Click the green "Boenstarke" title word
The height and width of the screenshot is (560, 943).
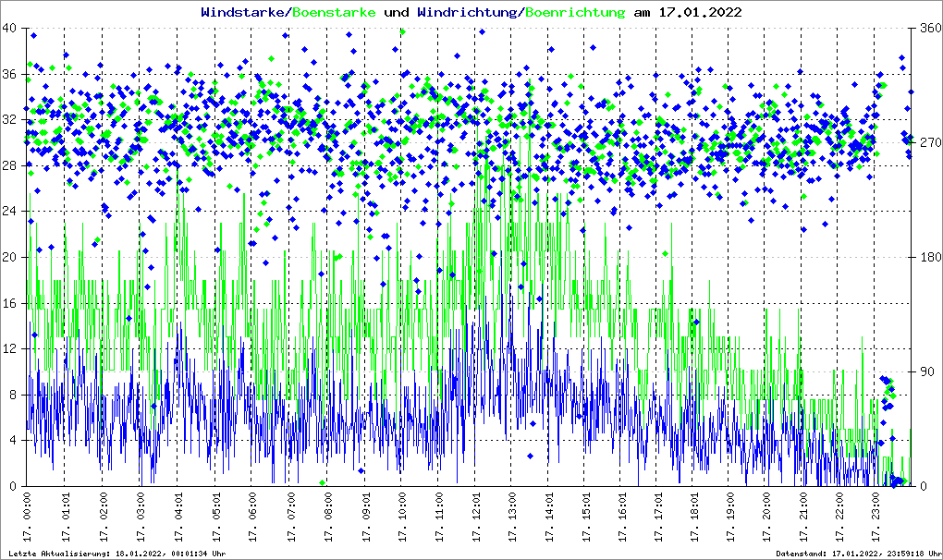[334, 13]
